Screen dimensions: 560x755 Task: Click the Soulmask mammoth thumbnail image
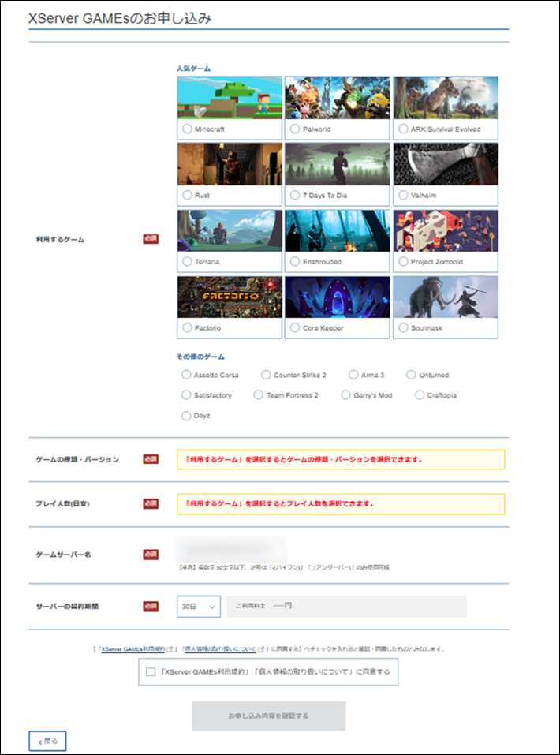(x=446, y=297)
